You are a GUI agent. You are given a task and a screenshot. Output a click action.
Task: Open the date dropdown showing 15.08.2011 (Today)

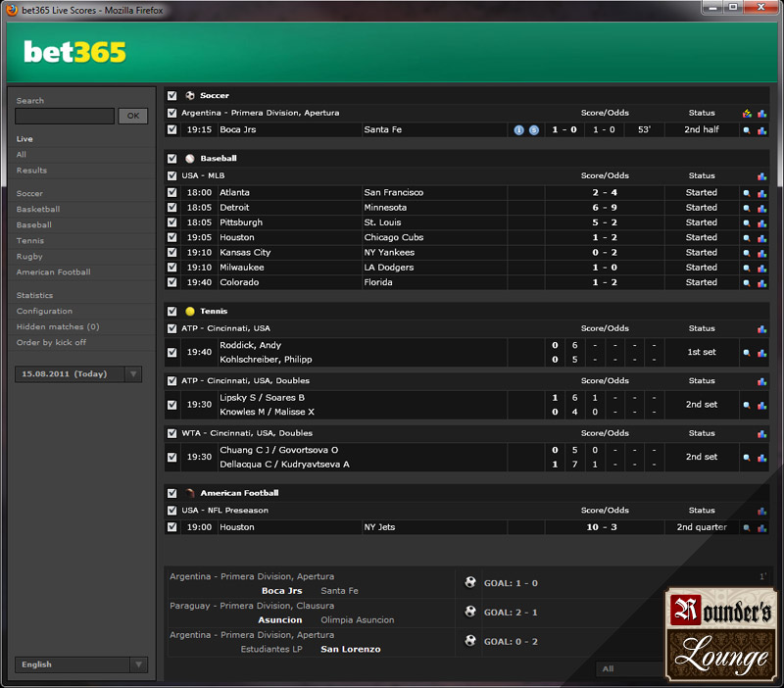[x=78, y=374]
